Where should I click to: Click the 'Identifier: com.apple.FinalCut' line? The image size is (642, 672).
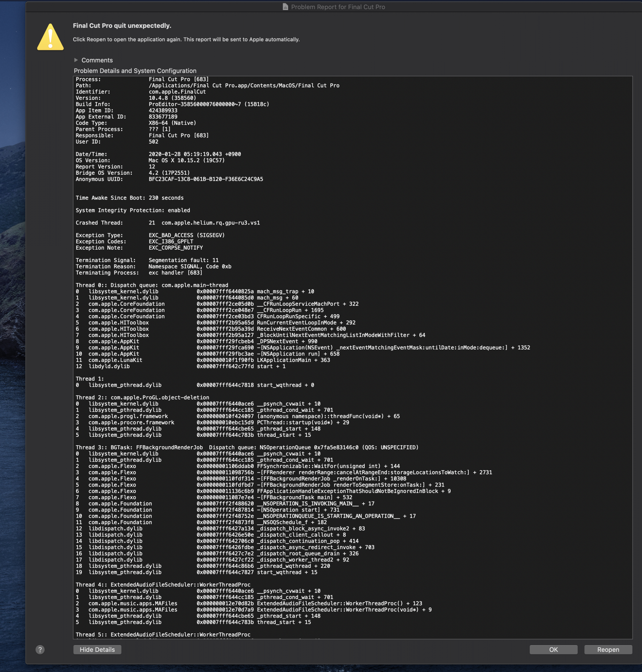pyautogui.click(x=141, y=92)
